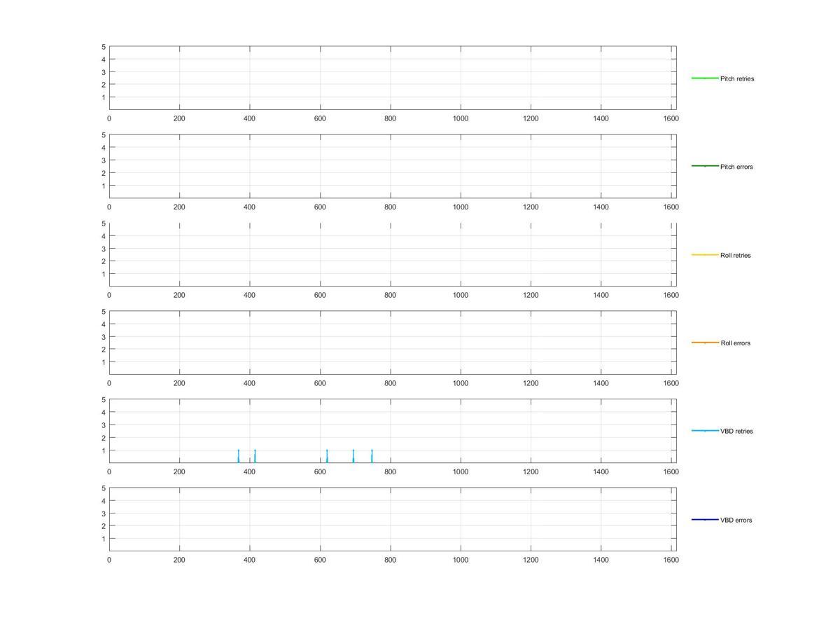Screen dimensions: 840x620
Task: Click the y-axis 3 label of Roll errors plot
Action: click(x=104, y=337)
